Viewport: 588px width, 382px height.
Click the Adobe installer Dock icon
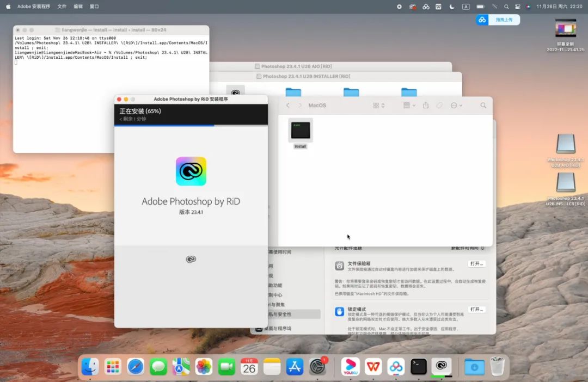(442, 366)
